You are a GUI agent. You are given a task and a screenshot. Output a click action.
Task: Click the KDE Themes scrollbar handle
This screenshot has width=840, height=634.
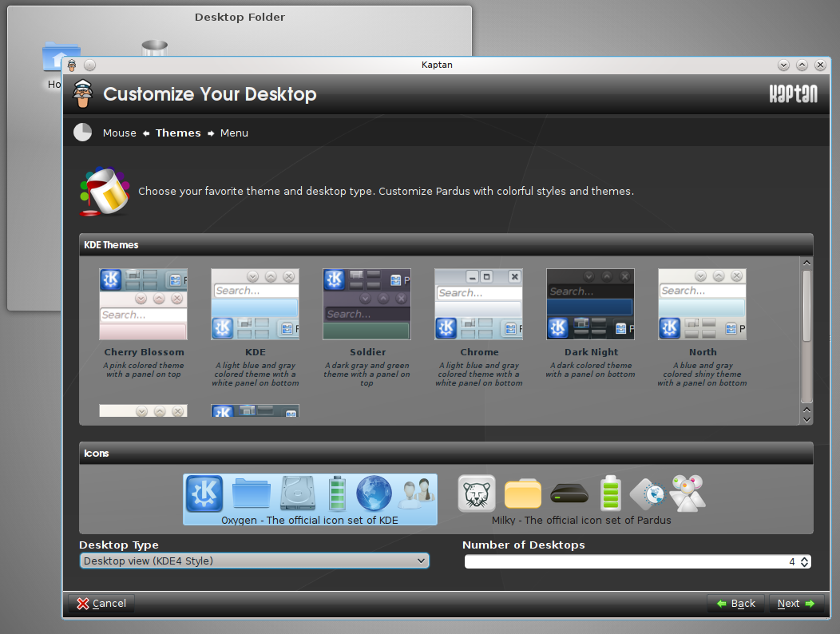806,306
